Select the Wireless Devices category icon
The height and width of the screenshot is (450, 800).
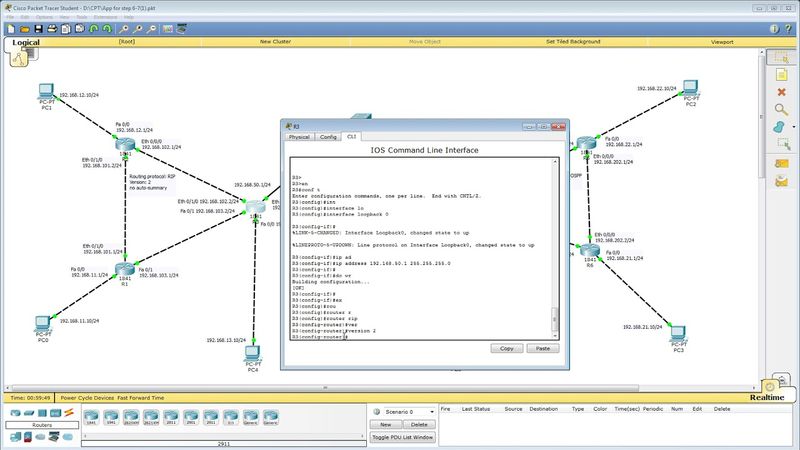click(55, 413)
